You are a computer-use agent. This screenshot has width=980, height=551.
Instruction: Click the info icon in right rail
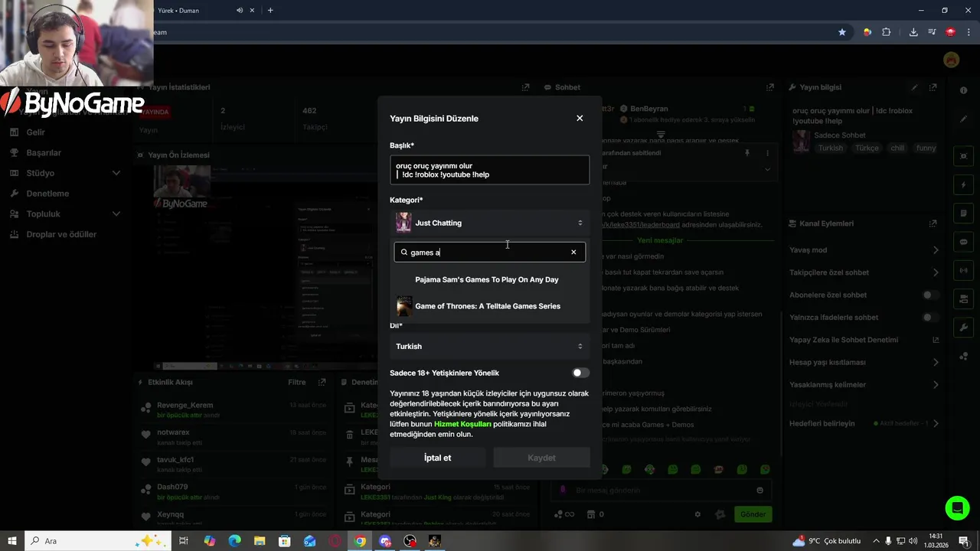963,90
